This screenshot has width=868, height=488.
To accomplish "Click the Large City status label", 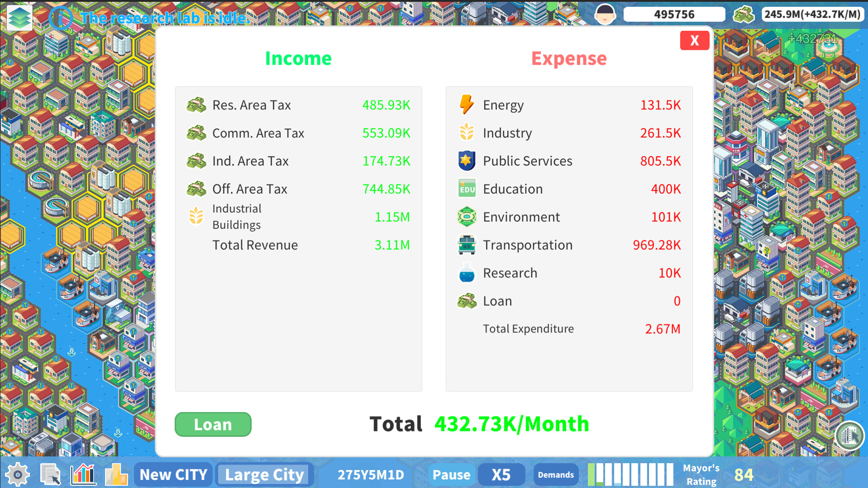I will point(264,474).
